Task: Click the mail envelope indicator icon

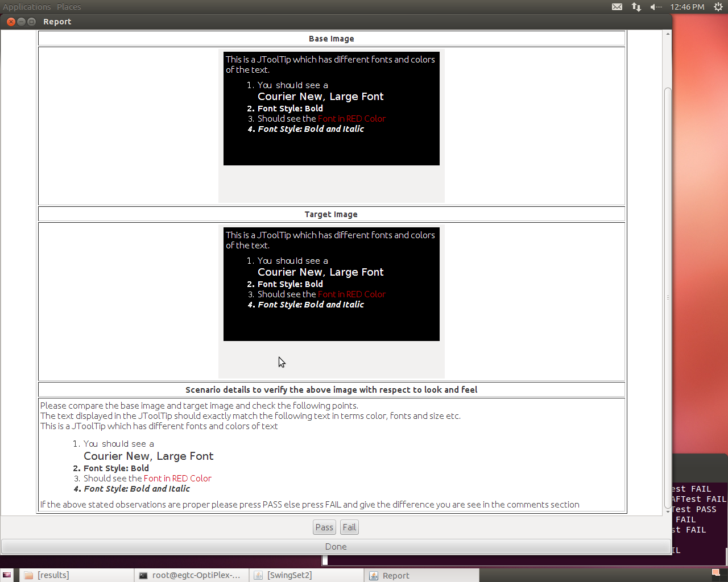Action: [x=617, y=7]
